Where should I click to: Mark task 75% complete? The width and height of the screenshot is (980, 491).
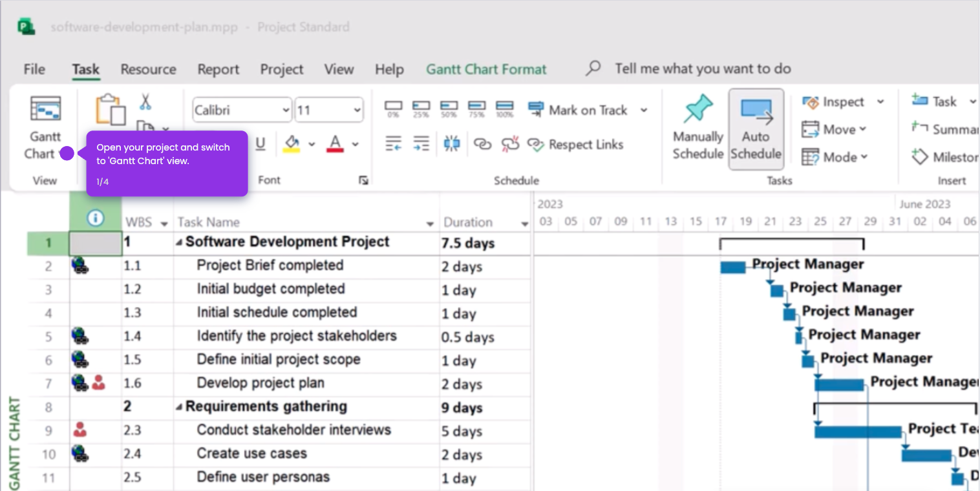click(x=476, y=109)
